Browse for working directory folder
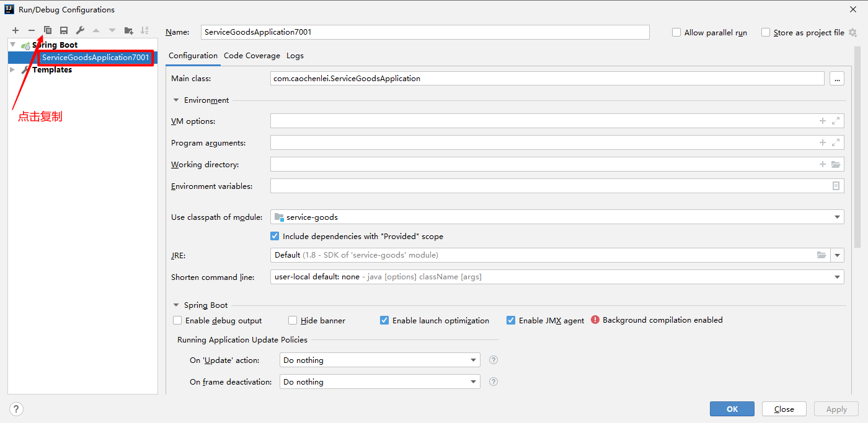Screen dimensions: 868x423 point(836,164)
